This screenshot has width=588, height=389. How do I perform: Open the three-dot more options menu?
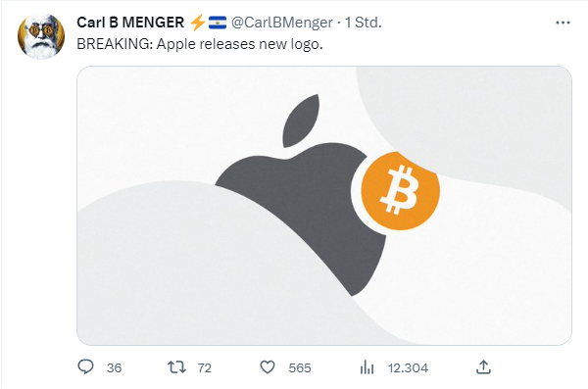[x=563, y=23]
